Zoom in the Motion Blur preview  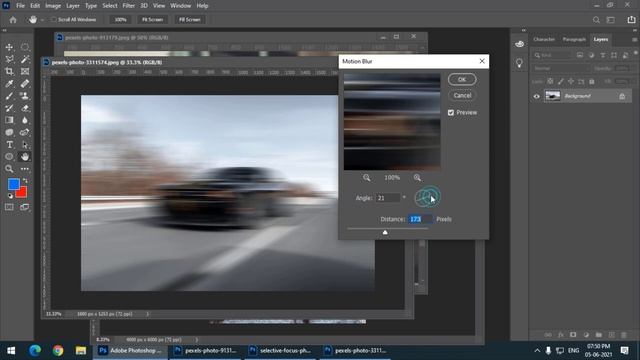coord(417,178)
